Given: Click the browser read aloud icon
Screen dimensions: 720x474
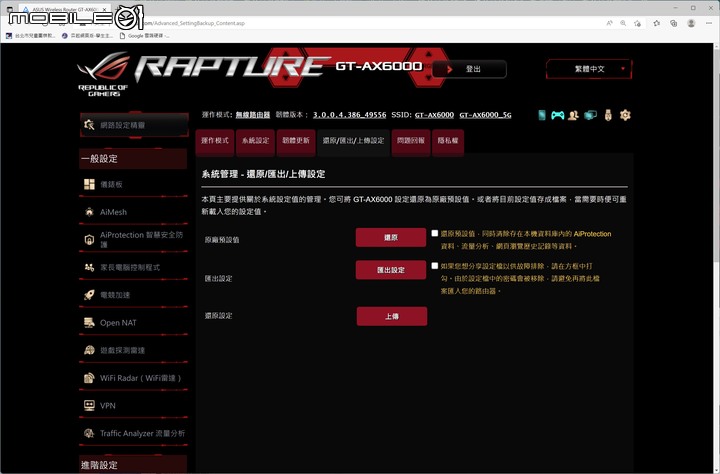Looking at the screenshot, I should 609,23.
